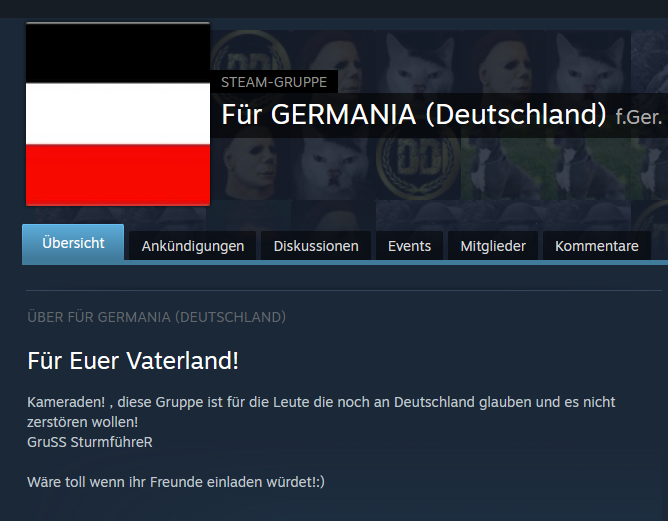Click the white cat in second background row
Viewport: 668px width, 521px height.
tap(335, 166)
